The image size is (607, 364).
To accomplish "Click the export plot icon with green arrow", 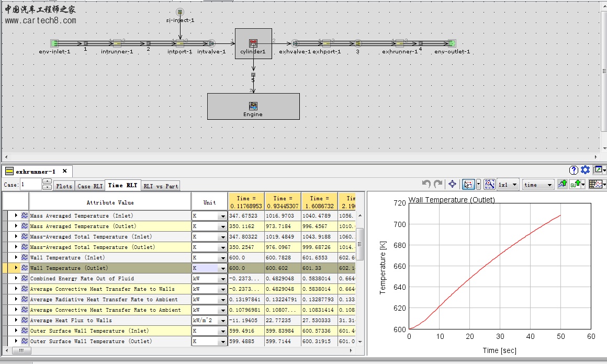I will 562,184.
